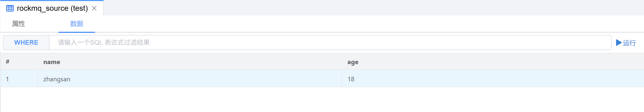Screen dimensions: 644x112
Task: Click the # column header
Action: pyautogui.click(x=8, y=62)
